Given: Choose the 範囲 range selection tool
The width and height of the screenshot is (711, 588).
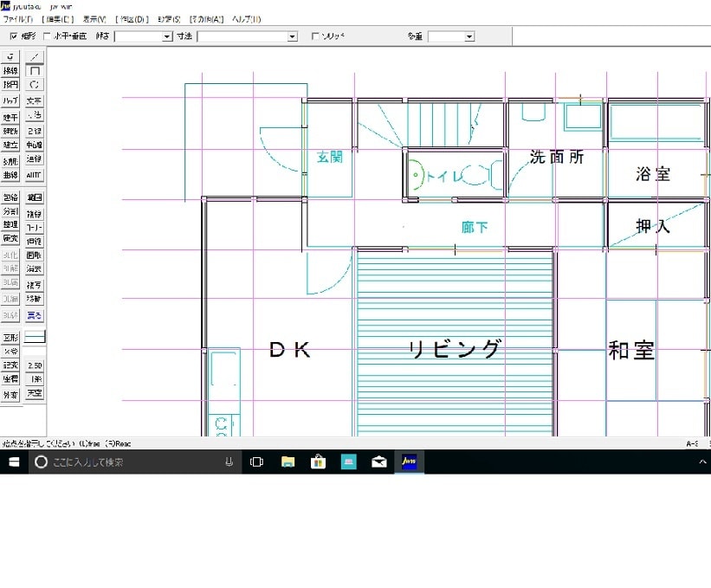Looking at the screenshot, I should 35,197.
